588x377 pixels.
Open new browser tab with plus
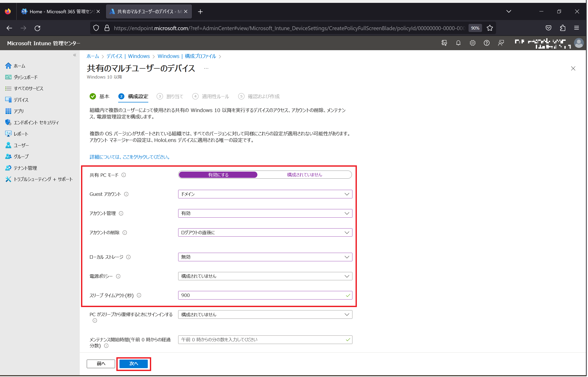point(201,12)
